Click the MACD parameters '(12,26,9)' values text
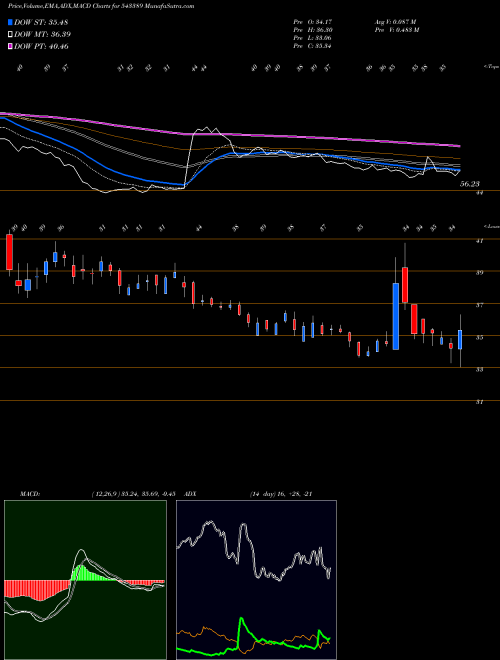This screenshot has width=500, height=660. click(133, 494)
